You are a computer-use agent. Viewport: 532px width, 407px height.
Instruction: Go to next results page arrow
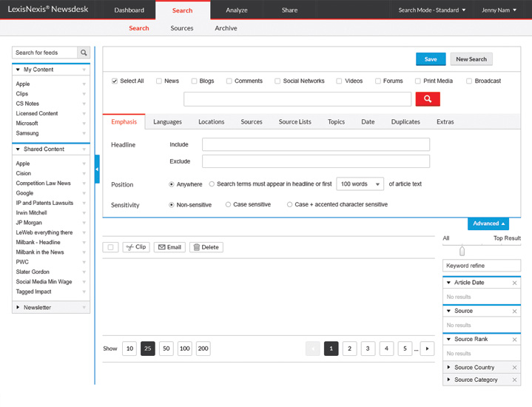point(427,349)
